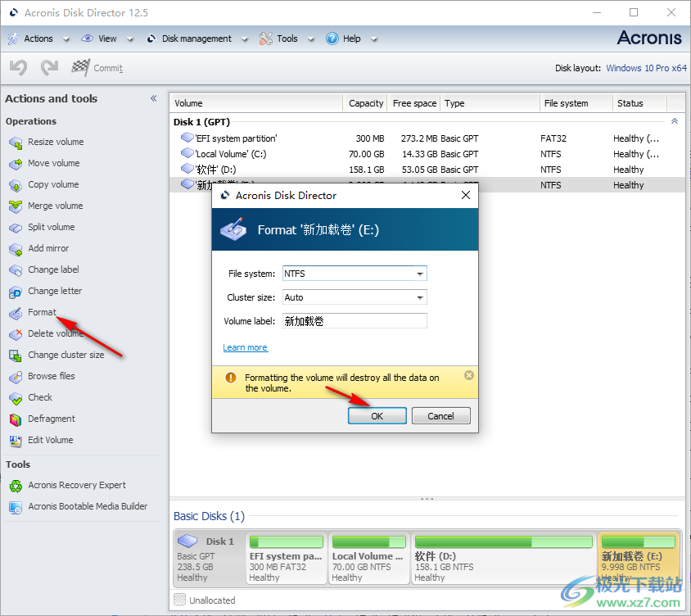Click the Format operation icon
Image resolution: width=691 pixels, height=616 pixels.
point(16,313)
